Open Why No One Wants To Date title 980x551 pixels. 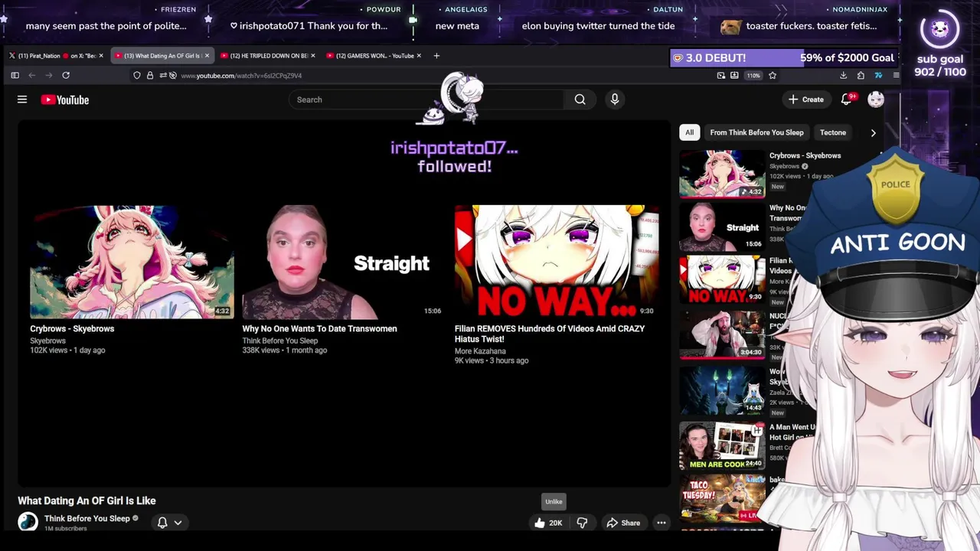click(319, 328)
